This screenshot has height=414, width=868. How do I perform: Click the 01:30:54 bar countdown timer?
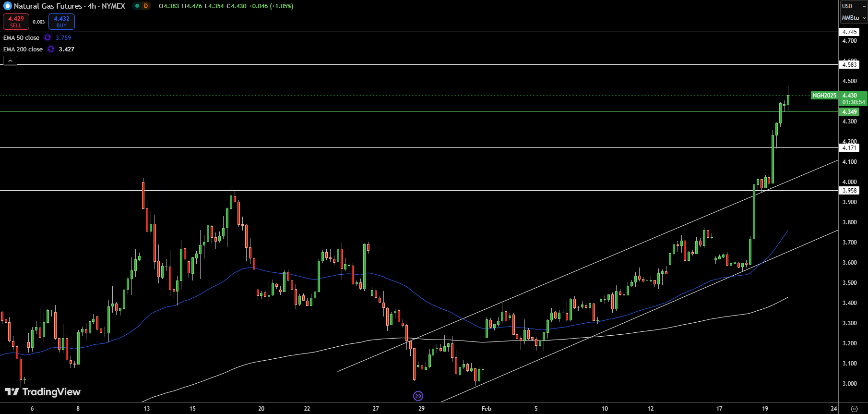coord(854,102)
